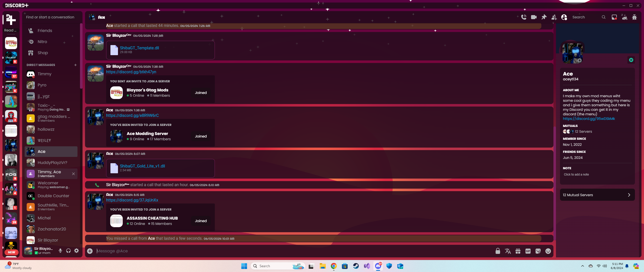The height and width of the screenshot is (272, 644).
Task: Mute the microphone
Action: (60, 250)
